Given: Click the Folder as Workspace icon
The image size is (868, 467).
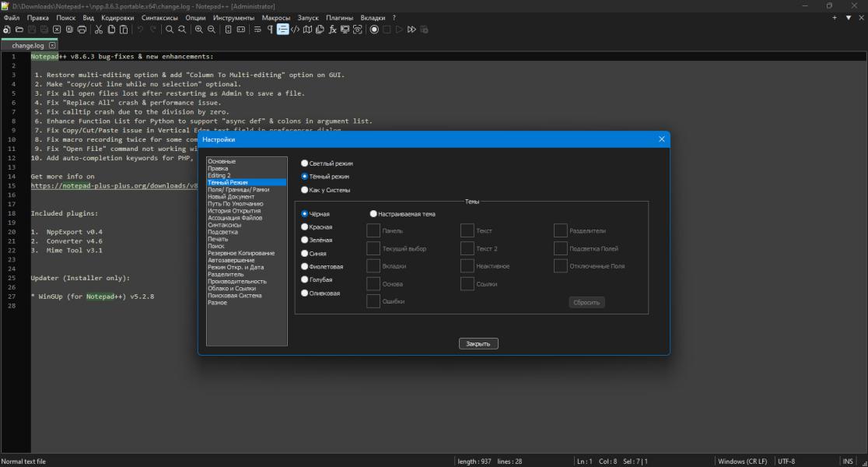Looking at the screenshot, I should point(345,30).
